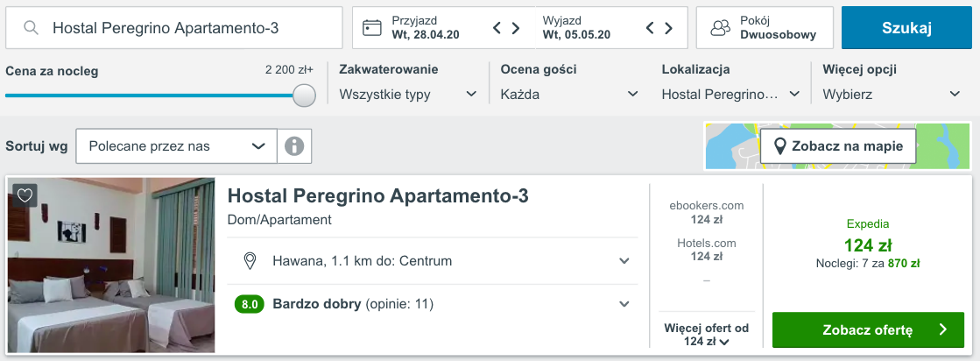This screenshot has width=980, height=361.
Task: Open the Ocena gości Każda dropdown
Action: pos(569,95)
